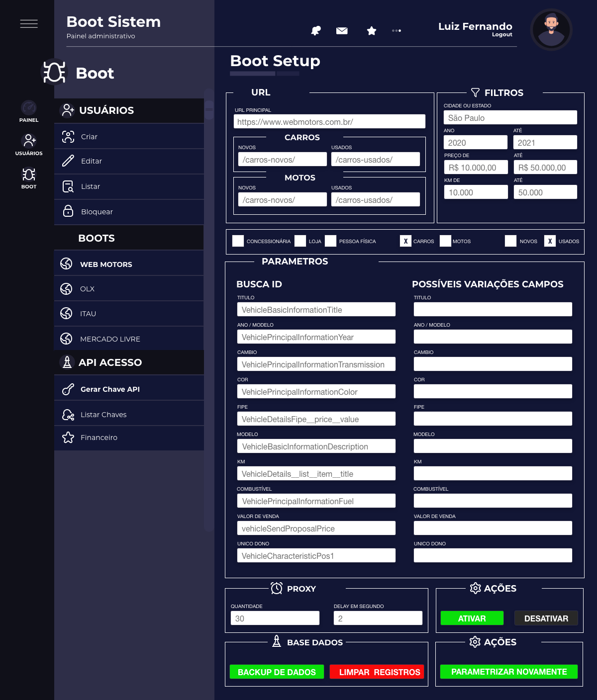This screenshot has height=700, width=597.
Task: Check the Concessionária checkbox
Action: tap(238, 241)
